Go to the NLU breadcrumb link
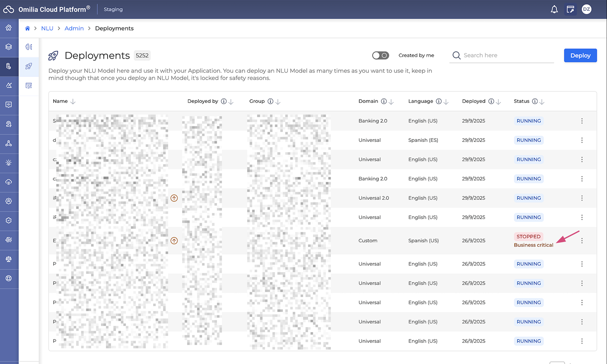The height and width of the screenshot is (364, 607). [47, 29]
